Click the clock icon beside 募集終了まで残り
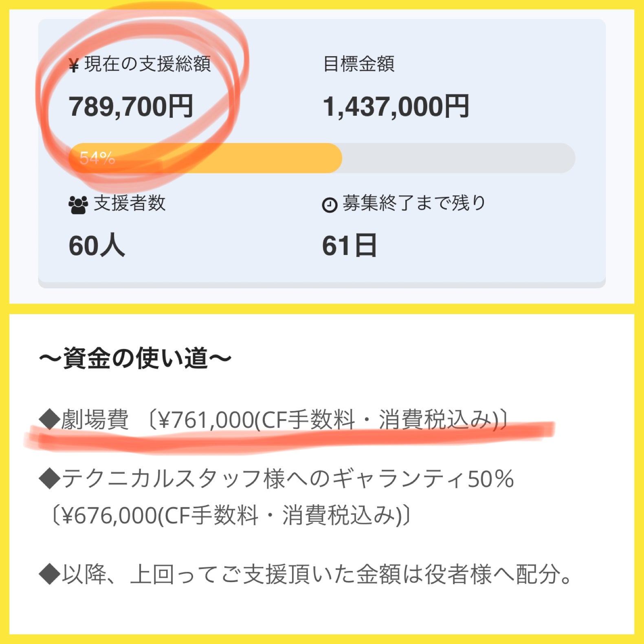 coord(330,204)
